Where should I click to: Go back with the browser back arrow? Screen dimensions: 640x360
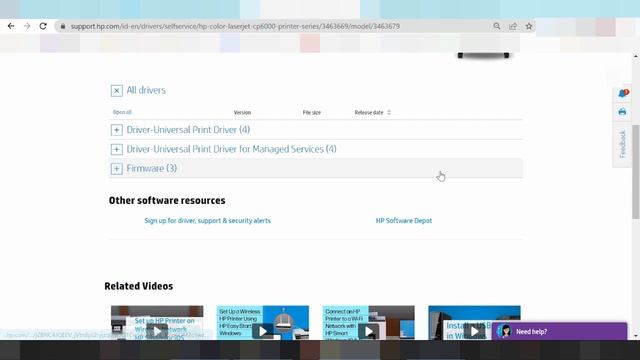[11, 26]
